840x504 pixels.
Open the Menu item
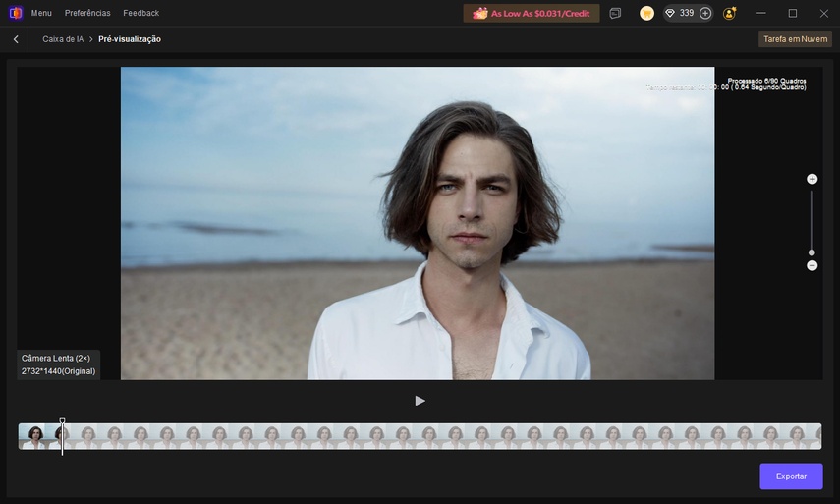pos(41,13)
